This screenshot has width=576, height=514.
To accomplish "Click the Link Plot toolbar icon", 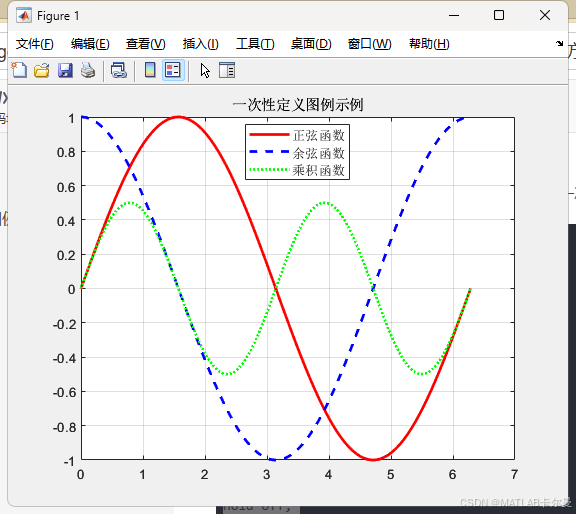I will 119,70.
